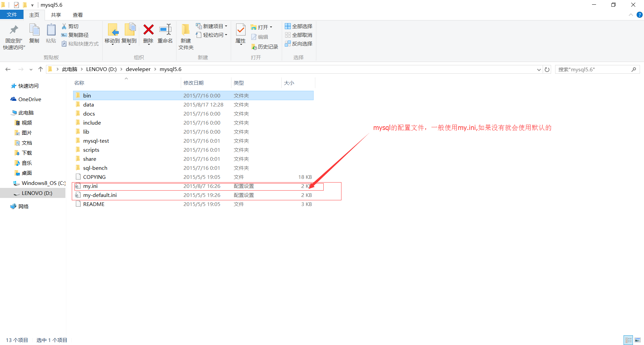Click the Rename (重命名) icon
The width and height of the screenshot is (644, 345).
[165, 29]
